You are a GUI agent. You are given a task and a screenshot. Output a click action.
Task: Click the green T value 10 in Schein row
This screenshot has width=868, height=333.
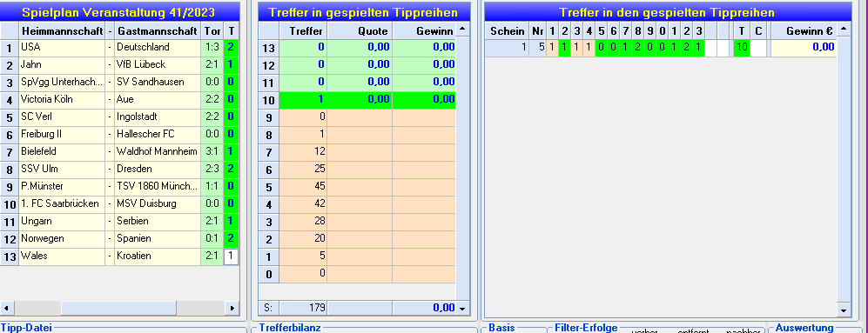point(742,48)
